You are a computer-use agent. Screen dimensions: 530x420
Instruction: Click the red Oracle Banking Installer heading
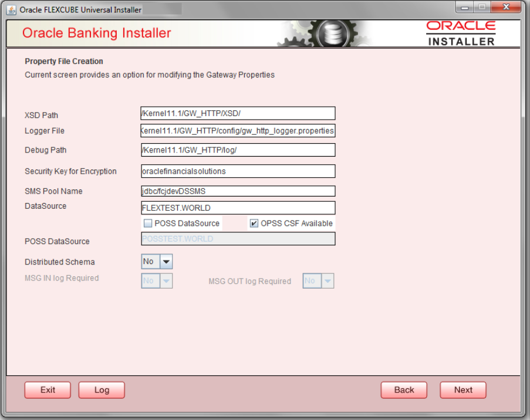click(x=99, y=33)
